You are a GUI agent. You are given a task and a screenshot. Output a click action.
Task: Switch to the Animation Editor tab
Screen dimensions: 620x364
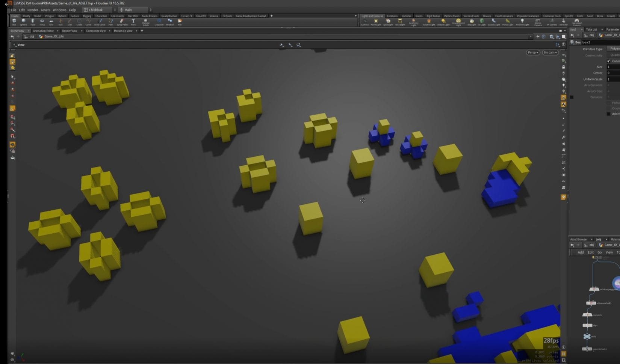[x=44, y=30]
